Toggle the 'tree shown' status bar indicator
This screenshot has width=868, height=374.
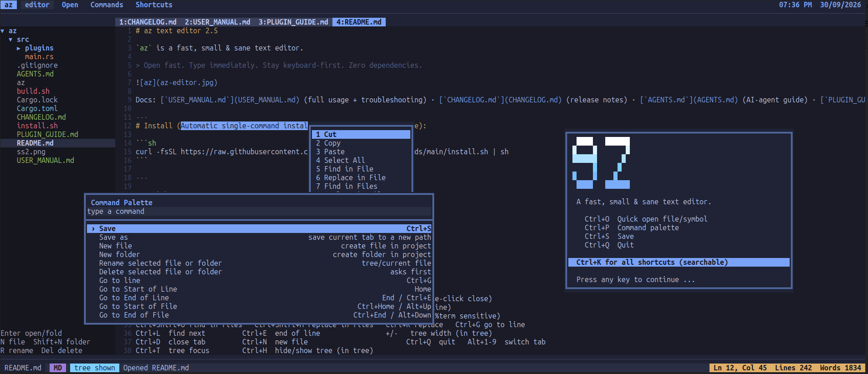click(95, 368)
